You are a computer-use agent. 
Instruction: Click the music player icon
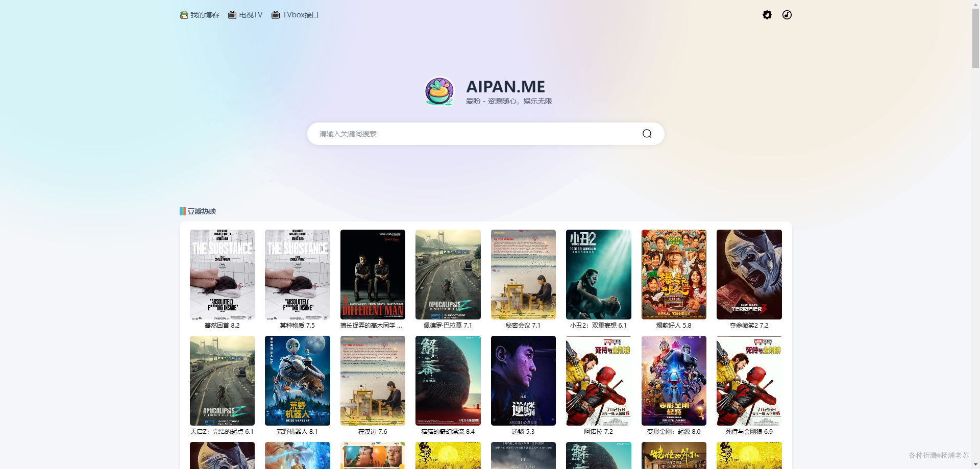[x=787, y=15]
